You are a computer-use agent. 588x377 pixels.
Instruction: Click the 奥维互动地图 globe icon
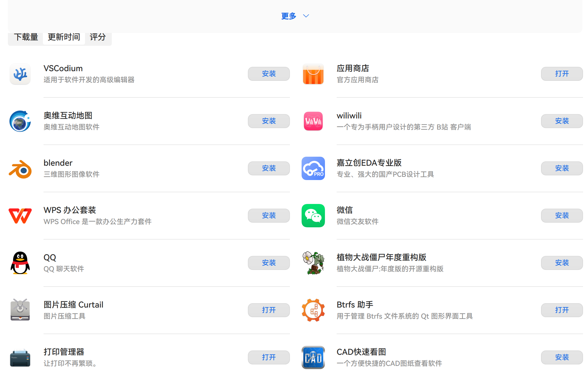pos(20,121)
